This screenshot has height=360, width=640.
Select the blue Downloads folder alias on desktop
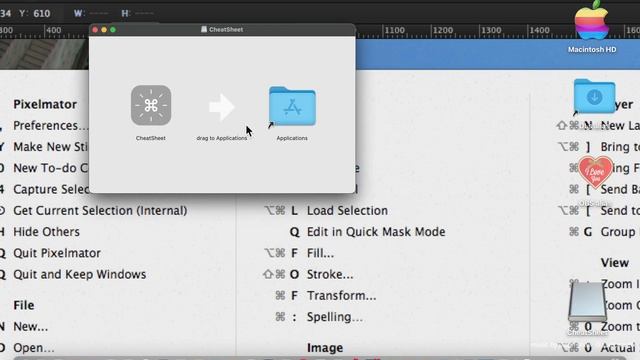594,97
